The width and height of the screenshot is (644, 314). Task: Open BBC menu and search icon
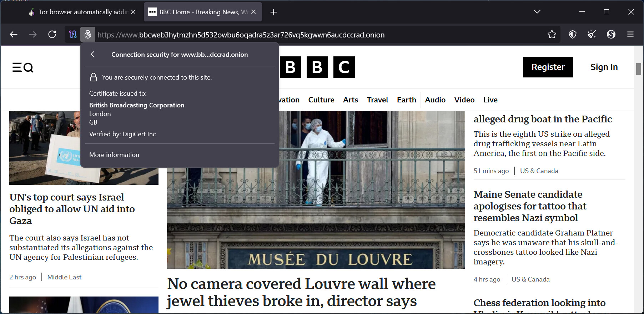point(23,67)
